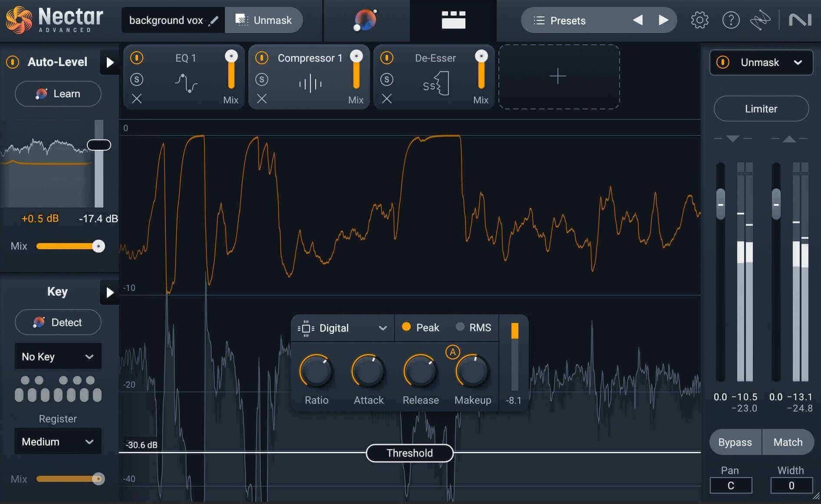Open the No Key dropdown

(x=58, y=356)
